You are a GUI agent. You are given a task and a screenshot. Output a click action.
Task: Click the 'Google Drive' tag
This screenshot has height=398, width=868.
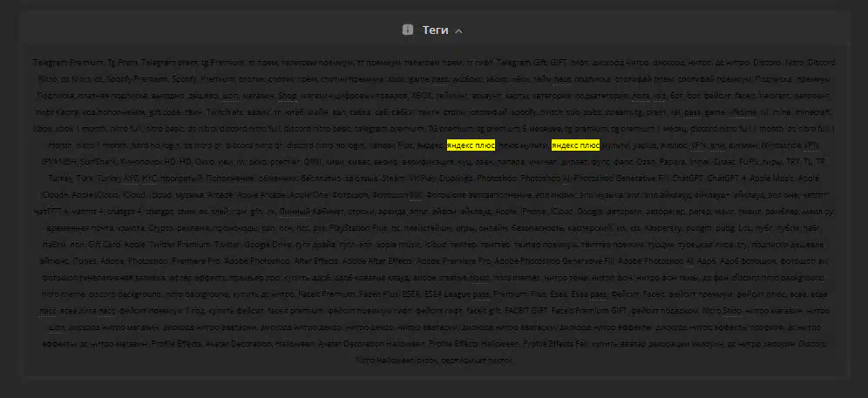click(x=268, y=245)
